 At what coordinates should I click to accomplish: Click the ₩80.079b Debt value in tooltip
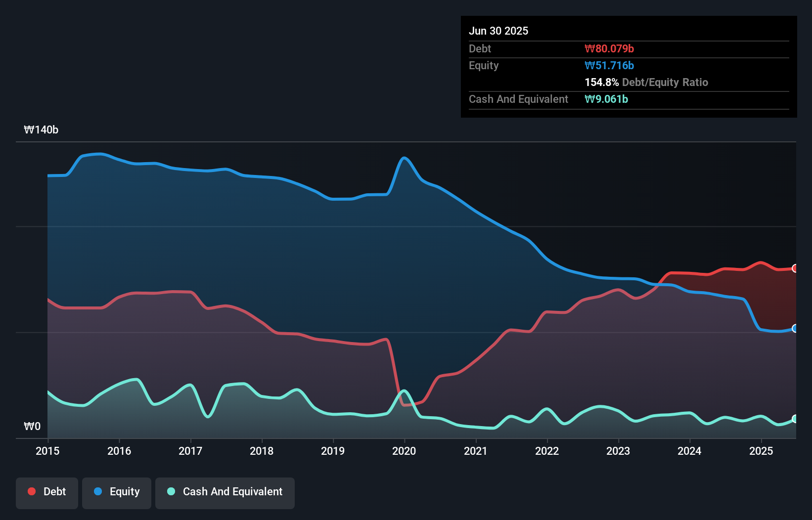(x=610, y=48)
